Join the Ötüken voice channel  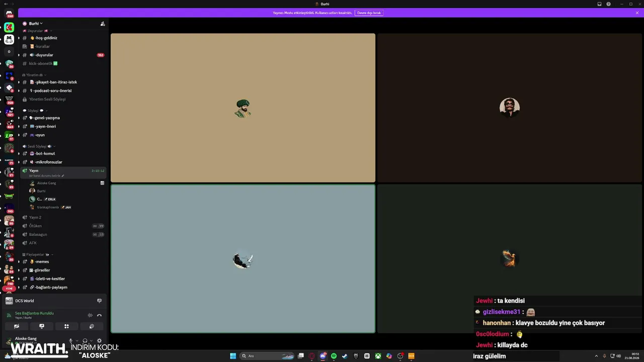(x=63, y=226)
